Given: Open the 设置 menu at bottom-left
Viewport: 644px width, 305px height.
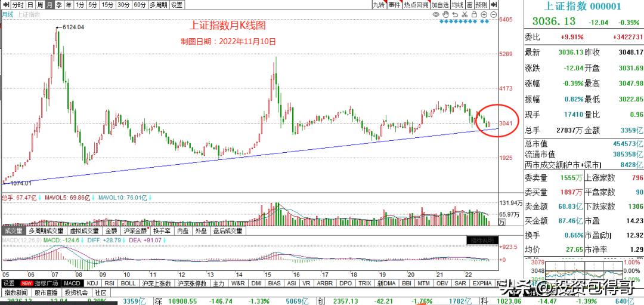Looking at the screenshot, I should [8, 283].
